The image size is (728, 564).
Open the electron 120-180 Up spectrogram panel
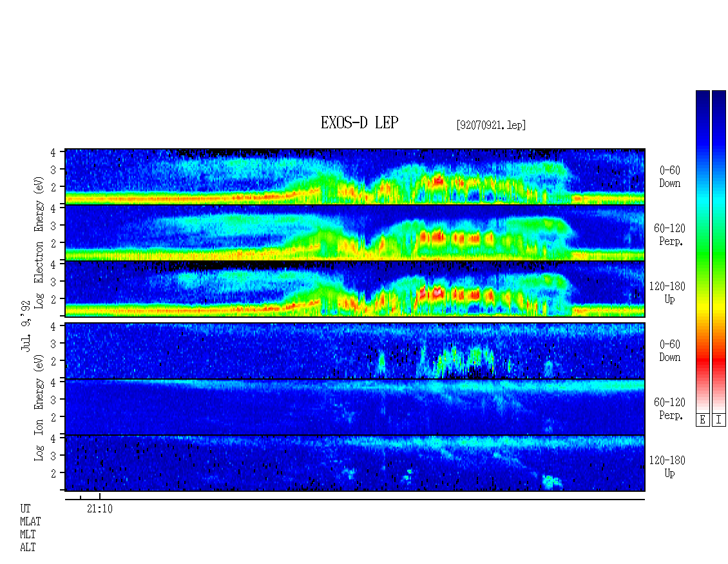355,289
